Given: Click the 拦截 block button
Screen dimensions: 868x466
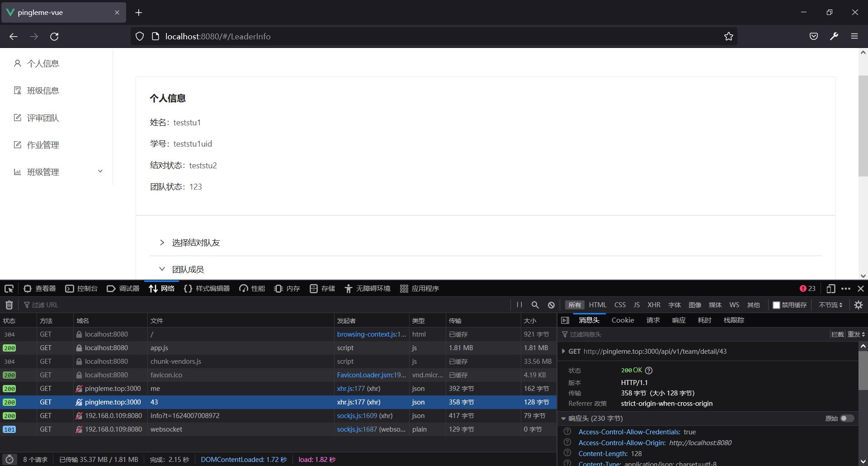Looking at the screenshot, I should (837, 334).
